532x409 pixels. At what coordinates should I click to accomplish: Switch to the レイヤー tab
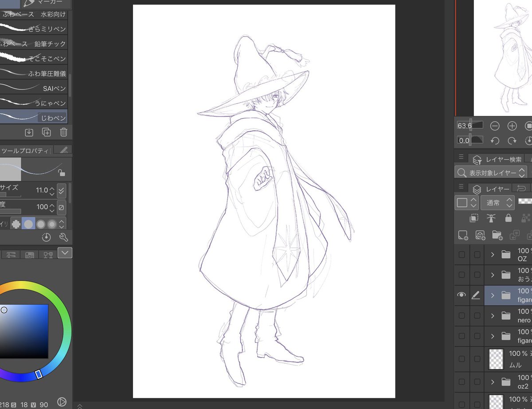pyautogui.click(x=492, y=189)
